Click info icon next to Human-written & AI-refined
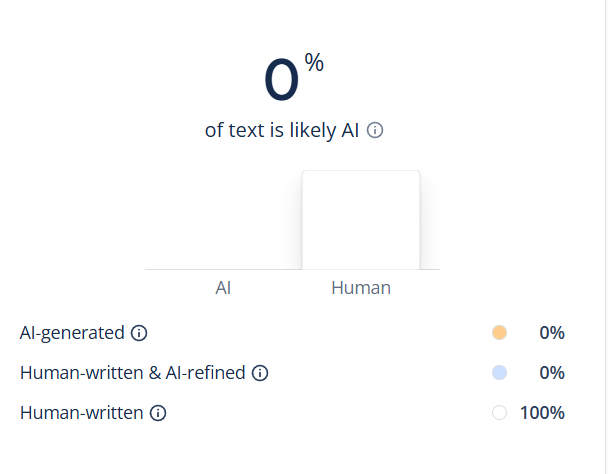The width and height of the screenshot is (610, 474). tap(260, 373)
